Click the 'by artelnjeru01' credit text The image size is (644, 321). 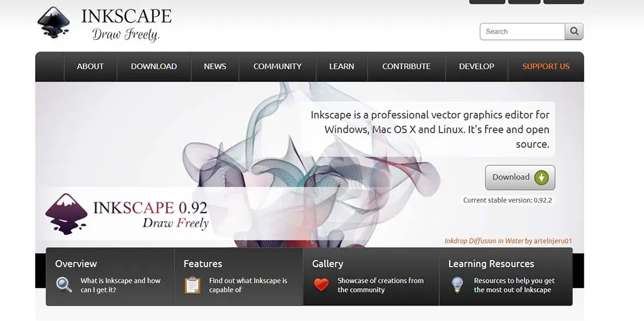click(549, 241)
